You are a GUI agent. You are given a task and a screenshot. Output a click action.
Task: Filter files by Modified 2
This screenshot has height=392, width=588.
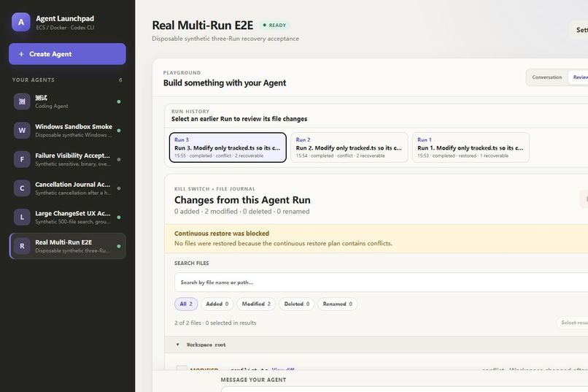tap(256, 304)
